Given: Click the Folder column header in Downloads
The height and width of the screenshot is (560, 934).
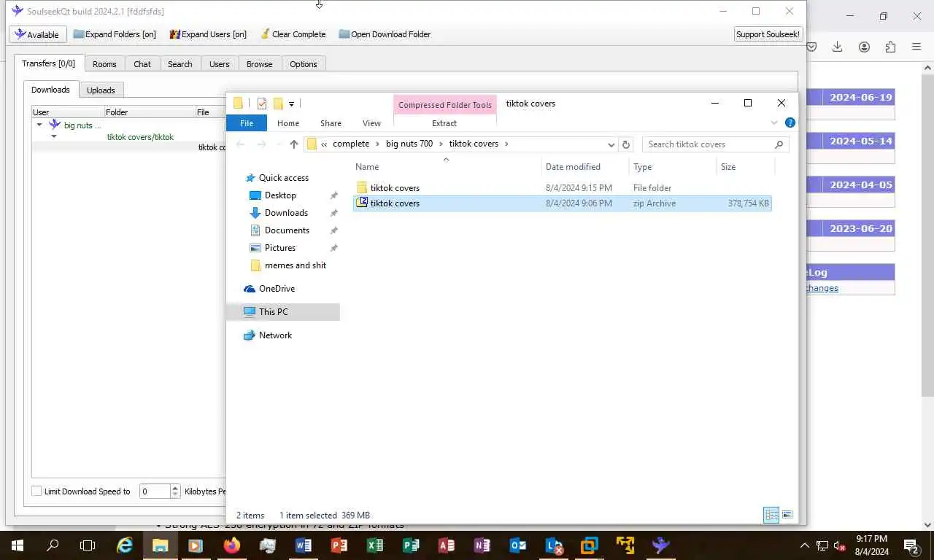Looking at the screenshot, I should (x=150, y=112).
